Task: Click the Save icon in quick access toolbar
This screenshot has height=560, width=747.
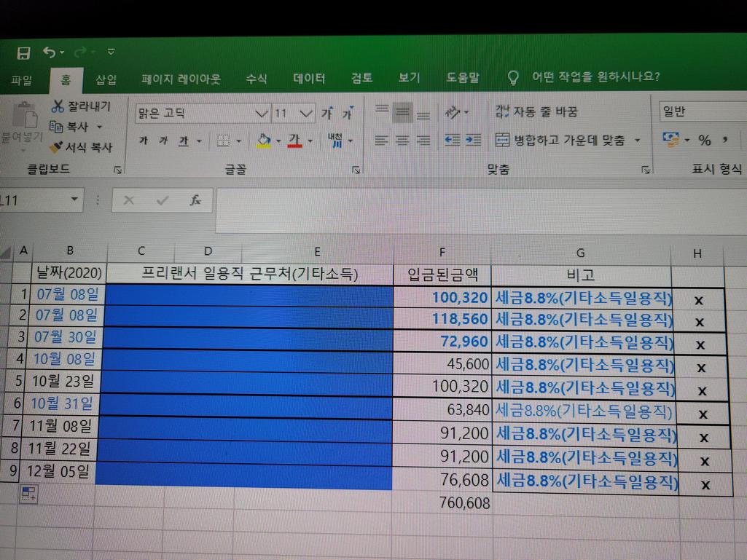Action: pos(23,52)
